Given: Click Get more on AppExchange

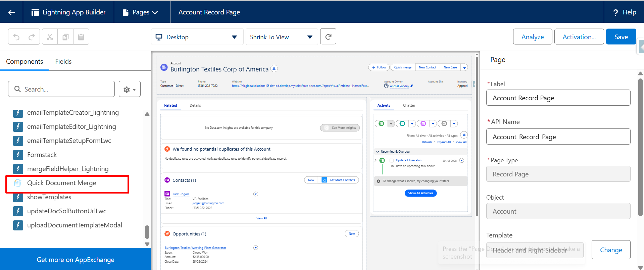Looking at the screenshot, I should point(76,260).
